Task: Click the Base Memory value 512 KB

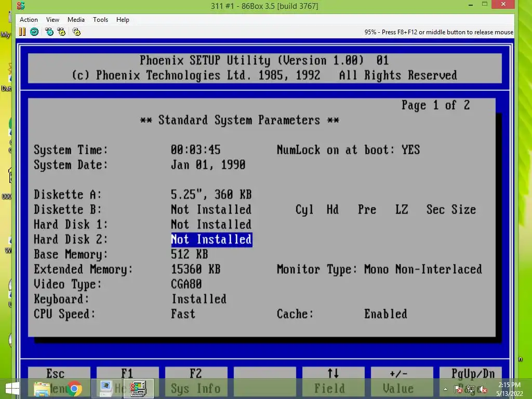Action: (x=189, y=254)
